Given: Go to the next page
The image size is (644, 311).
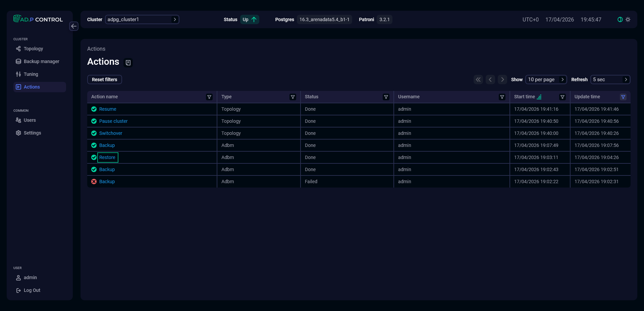Looking at the screenshot, I should point(502,80).
